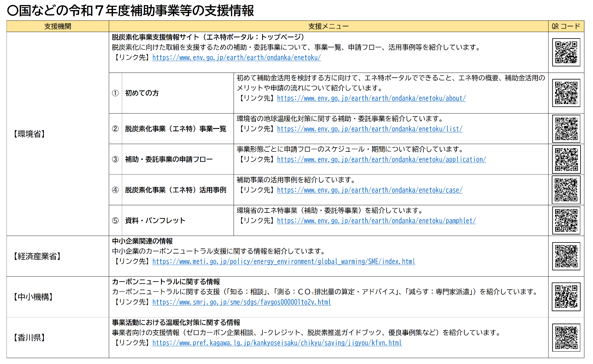This screenshot has height=364, width=593.
Task: Open the enetoku top page link
Action: [236, 58]
